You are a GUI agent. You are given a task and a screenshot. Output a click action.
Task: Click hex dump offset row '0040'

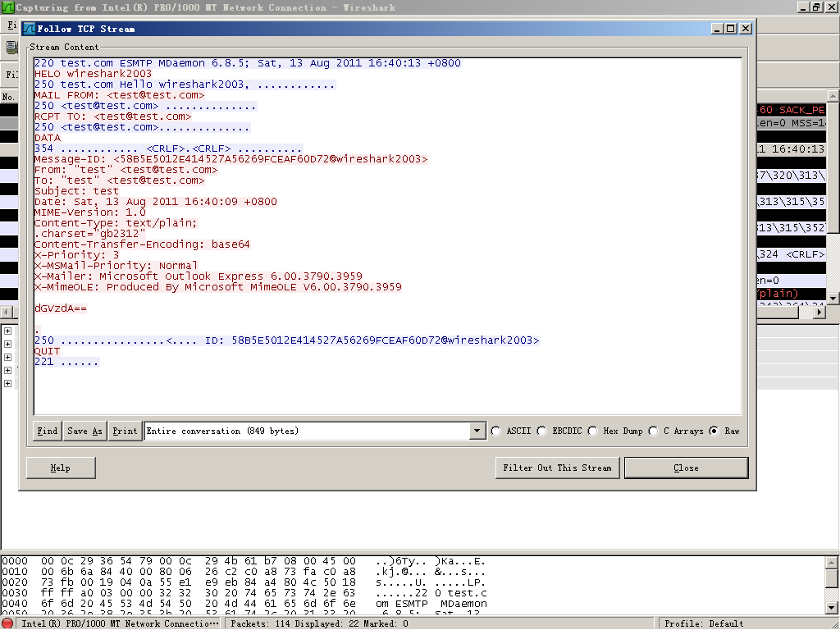point(15,604)
